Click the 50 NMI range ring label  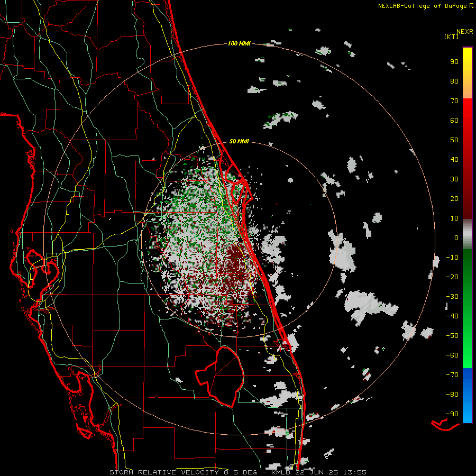(x=239, y=141)
